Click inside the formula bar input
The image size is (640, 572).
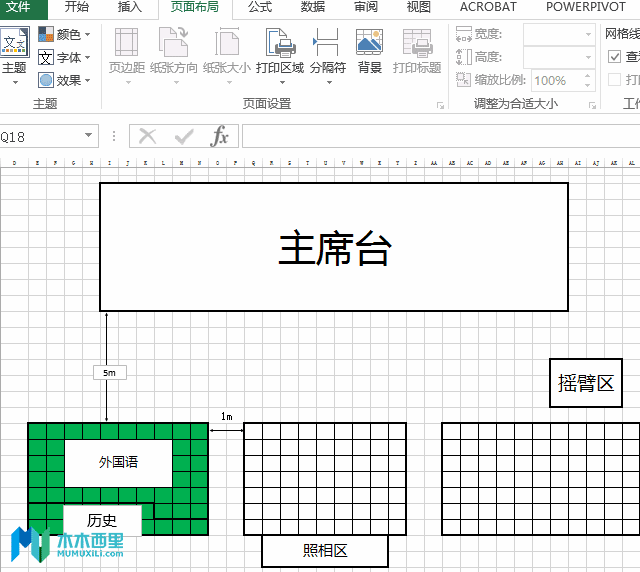click(x=441, y=136)
